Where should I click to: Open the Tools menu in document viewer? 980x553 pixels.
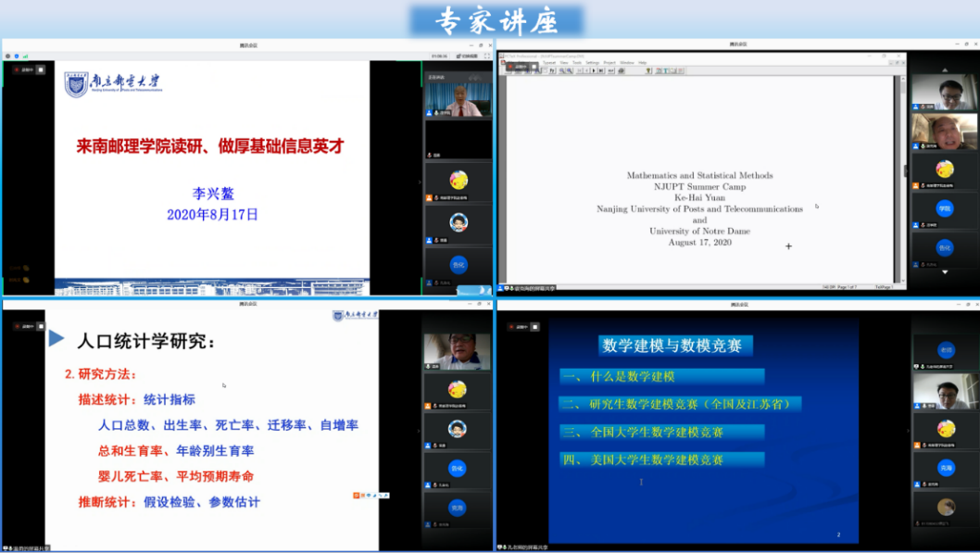[x=576, y=63]
